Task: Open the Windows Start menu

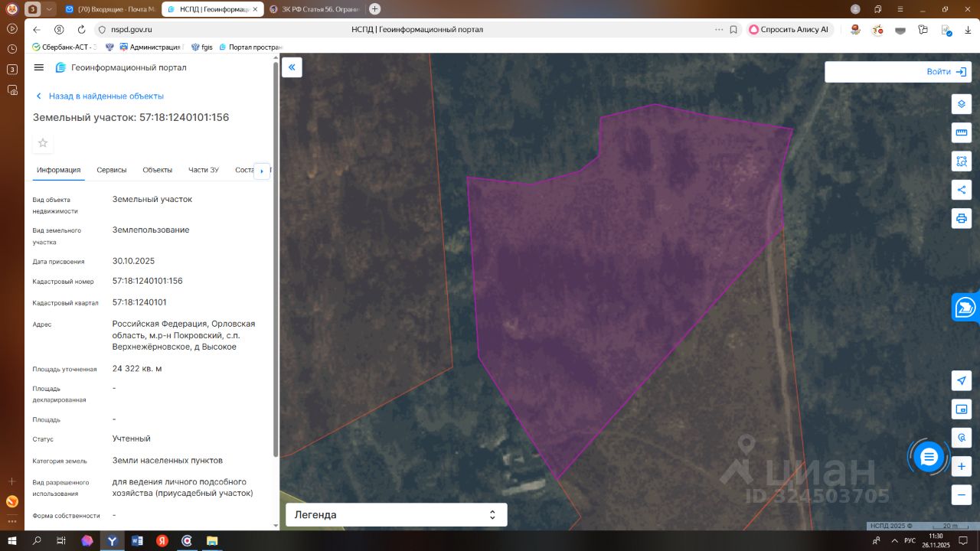Action: [12, 540]
